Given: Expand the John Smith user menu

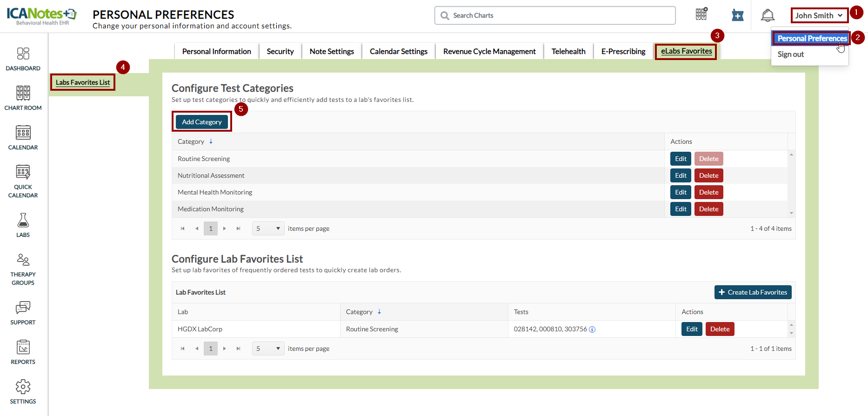Looking at the screenshot, I should (819, 15).
